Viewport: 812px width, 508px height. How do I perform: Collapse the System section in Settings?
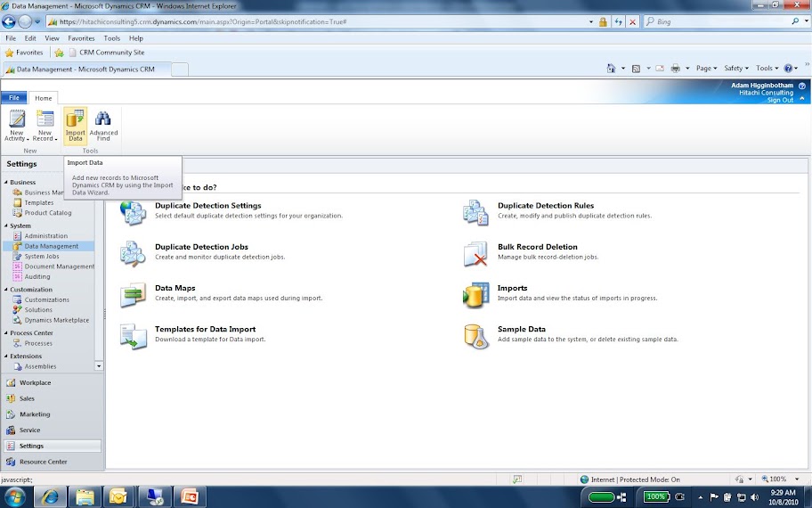click(x=5, y=225)
